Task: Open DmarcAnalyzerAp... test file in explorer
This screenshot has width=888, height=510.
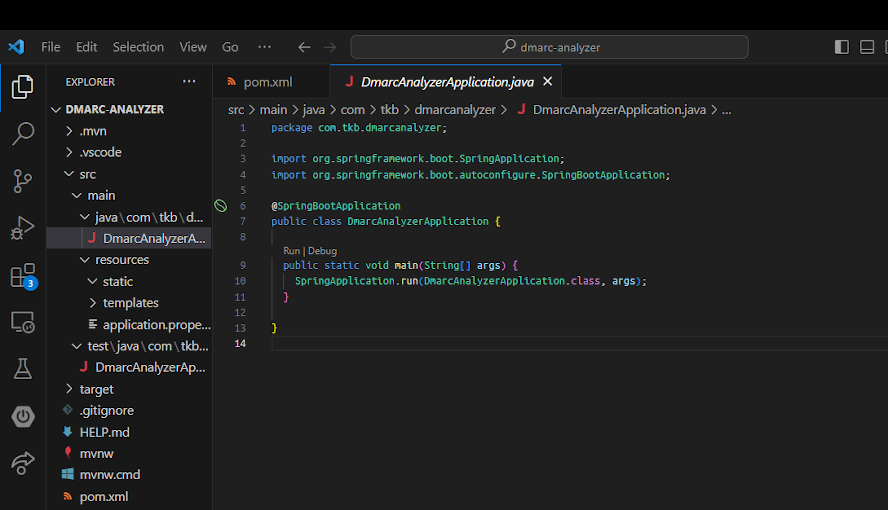Action: pos(130,367)
